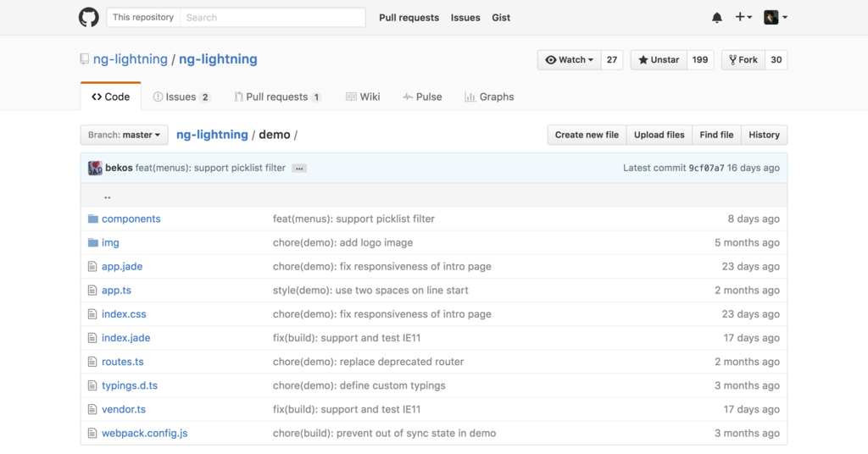Click the components folder icon
Screen dimensions: 868x454
pos(93,219)
